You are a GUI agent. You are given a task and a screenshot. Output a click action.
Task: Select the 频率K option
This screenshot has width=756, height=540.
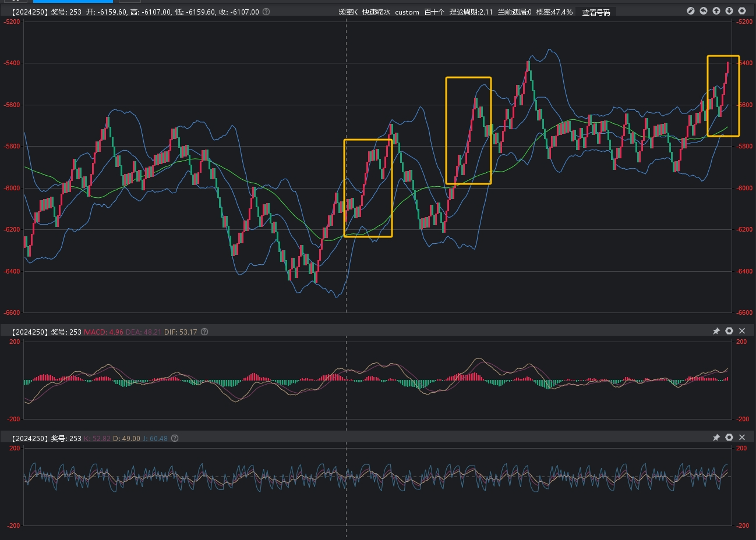tap(348, 12)
